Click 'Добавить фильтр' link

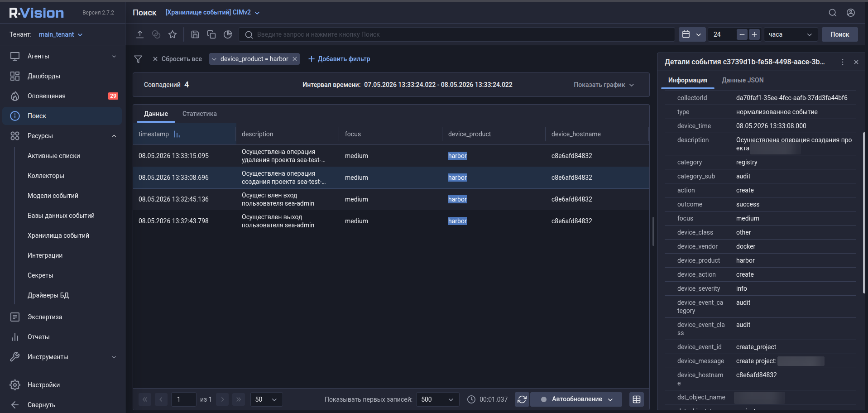click(339, 59)
